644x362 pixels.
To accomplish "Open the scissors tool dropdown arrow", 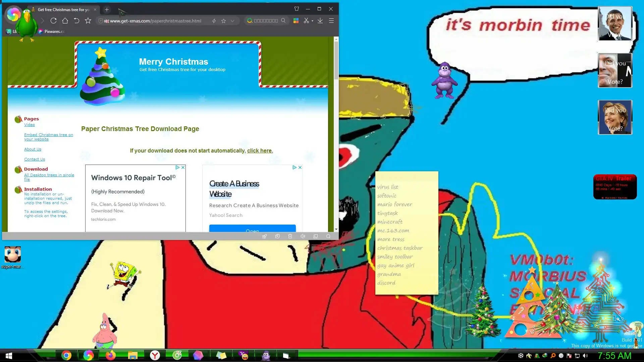I will click(x=312, y=21).
